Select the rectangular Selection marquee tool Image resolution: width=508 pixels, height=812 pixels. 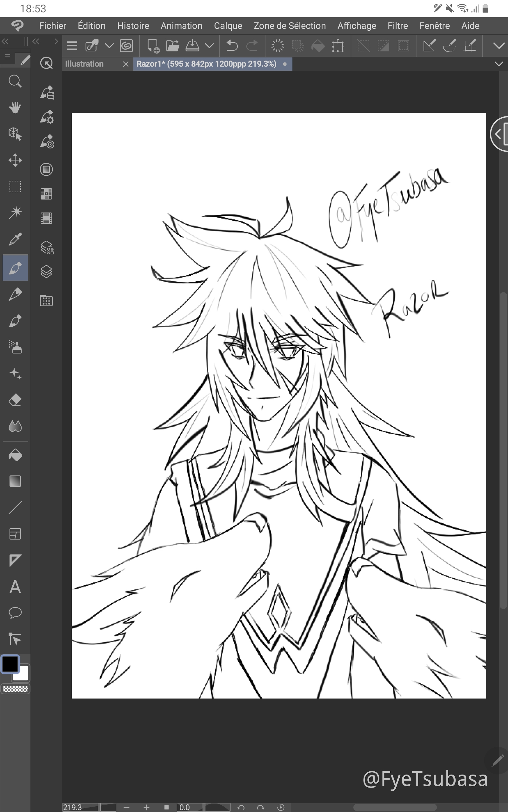[x=15, y=186]
